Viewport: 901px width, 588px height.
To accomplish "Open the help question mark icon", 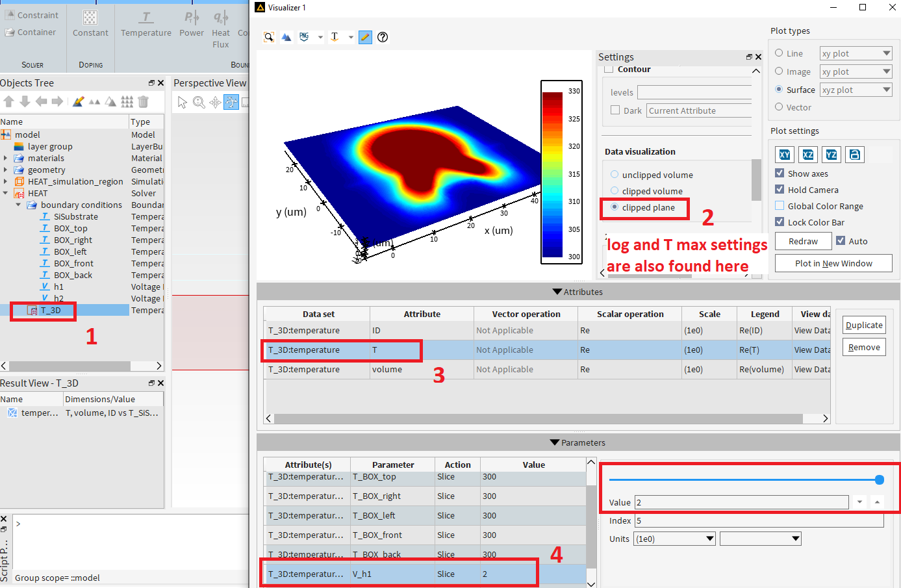I will tap(383, 37).
